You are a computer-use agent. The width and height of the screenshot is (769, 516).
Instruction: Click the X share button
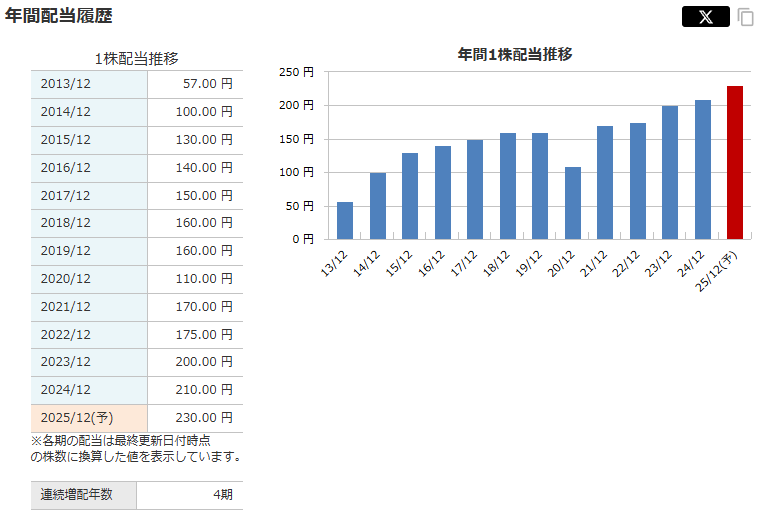705,17
